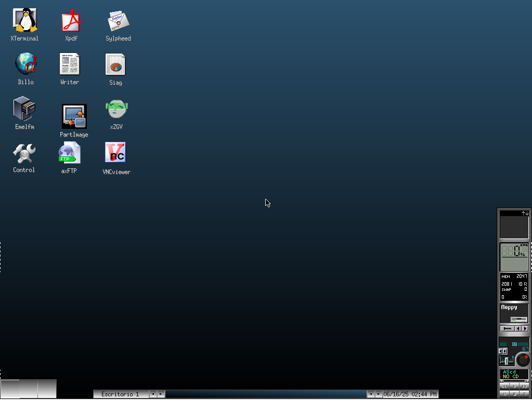532x400 pixels.
Task: Toggle the REC indicator in mixer
Action: click(503, 344)
